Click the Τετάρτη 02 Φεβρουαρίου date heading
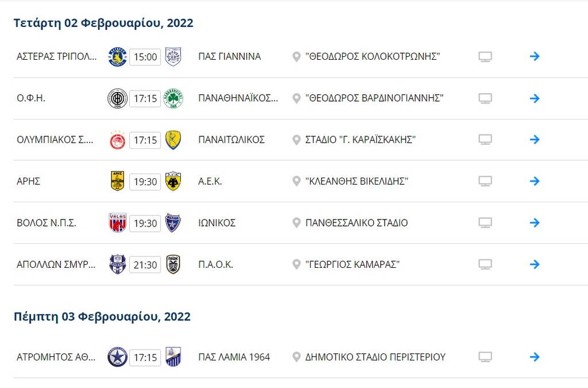The image size is (588, 388). (x=103, y=22)
